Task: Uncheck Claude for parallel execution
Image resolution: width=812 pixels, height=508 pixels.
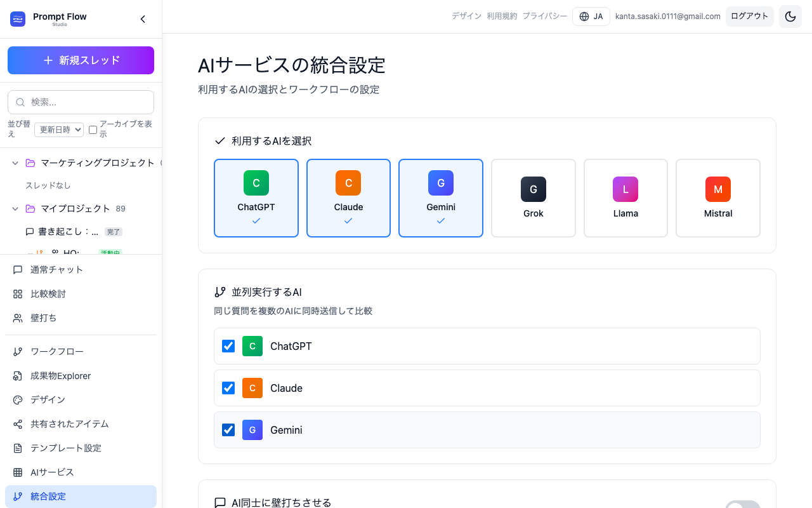Action: (x=228, y=388)
